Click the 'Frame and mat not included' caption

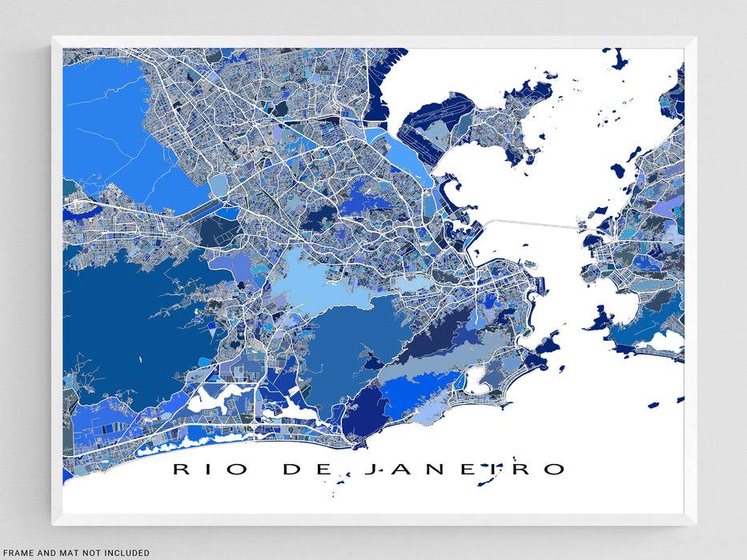click(x=75, y=553)
